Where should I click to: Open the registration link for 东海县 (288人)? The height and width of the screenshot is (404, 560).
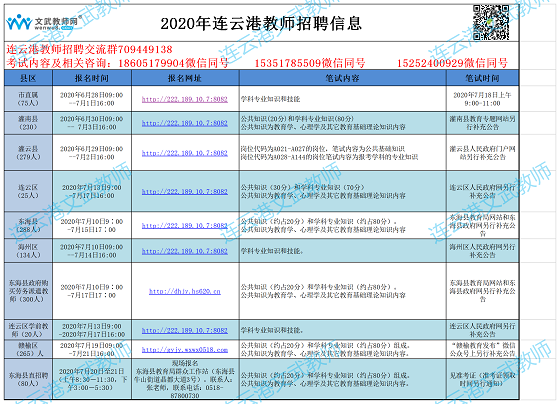pos(185,225)
